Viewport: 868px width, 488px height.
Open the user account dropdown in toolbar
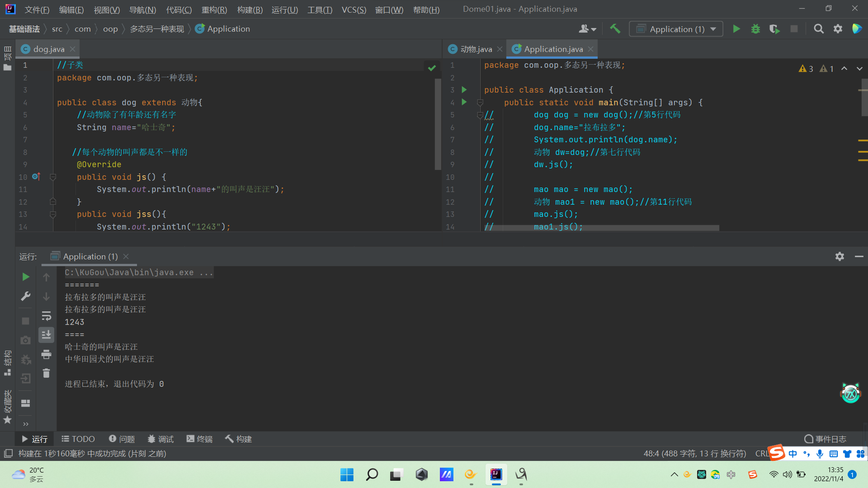(587, 29)
